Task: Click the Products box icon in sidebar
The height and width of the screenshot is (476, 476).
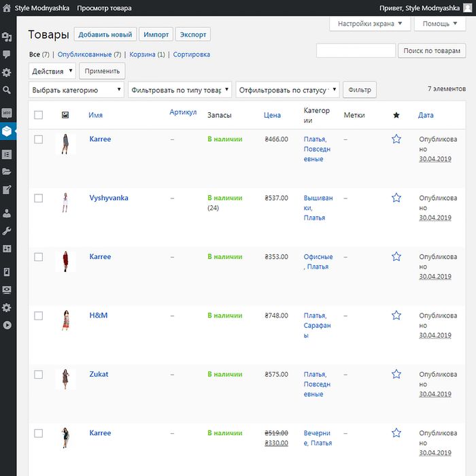Action: tap(7, 131)
